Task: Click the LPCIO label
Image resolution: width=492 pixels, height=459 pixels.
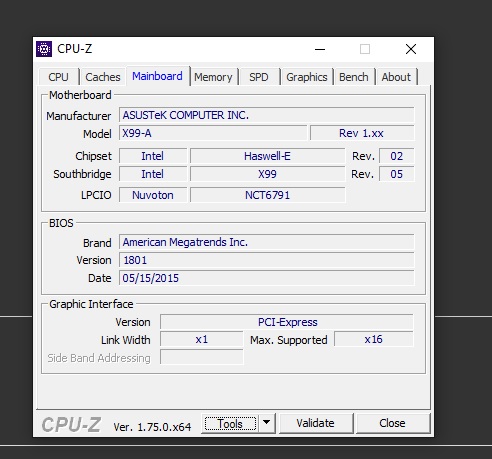Action: coord(96,195)
